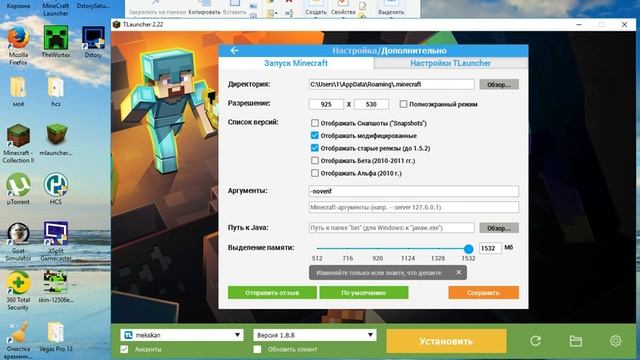Open the game folder icon

tap(576, 341)
